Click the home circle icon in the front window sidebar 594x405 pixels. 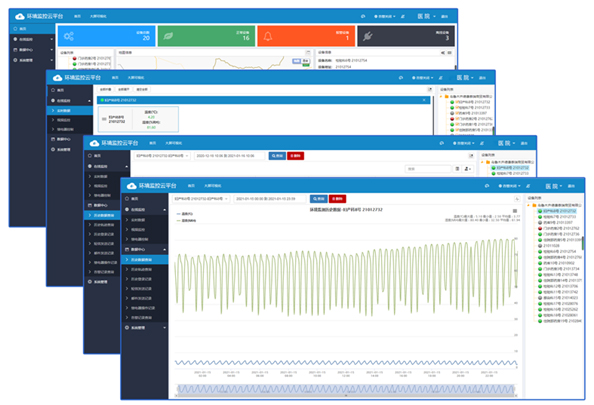click(x=127, y=199)
